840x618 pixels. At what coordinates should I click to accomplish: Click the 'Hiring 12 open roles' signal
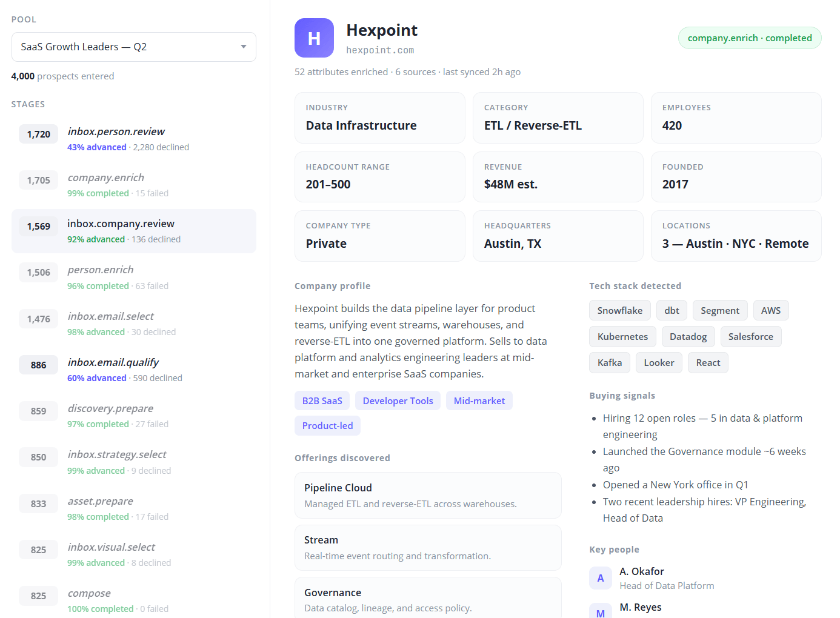(x=702, y=426)
